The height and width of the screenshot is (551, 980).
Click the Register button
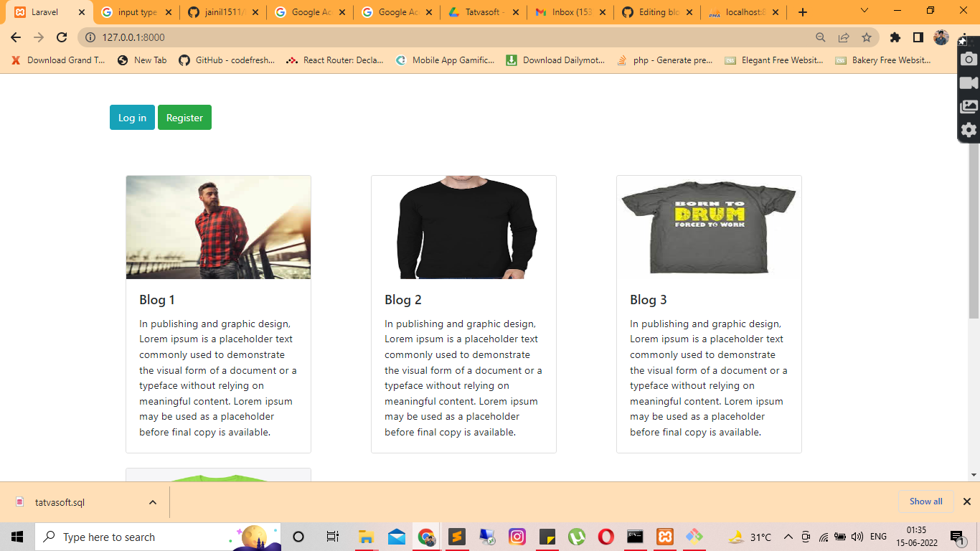coord(184,117)
